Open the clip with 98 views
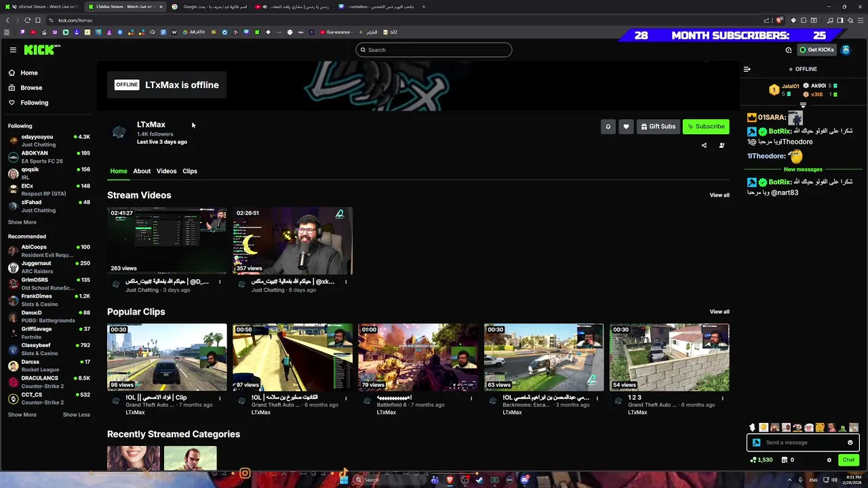Screen dimensions: 868x488 point(167,357)
